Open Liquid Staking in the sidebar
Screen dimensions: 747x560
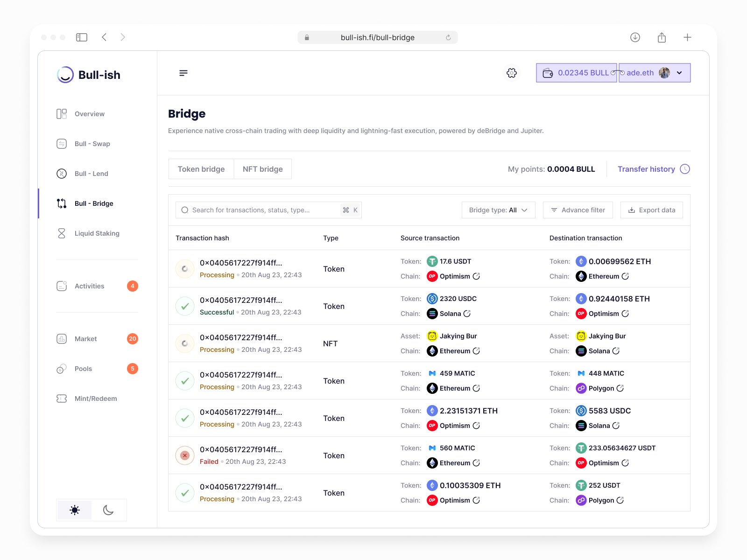(97, 233)
